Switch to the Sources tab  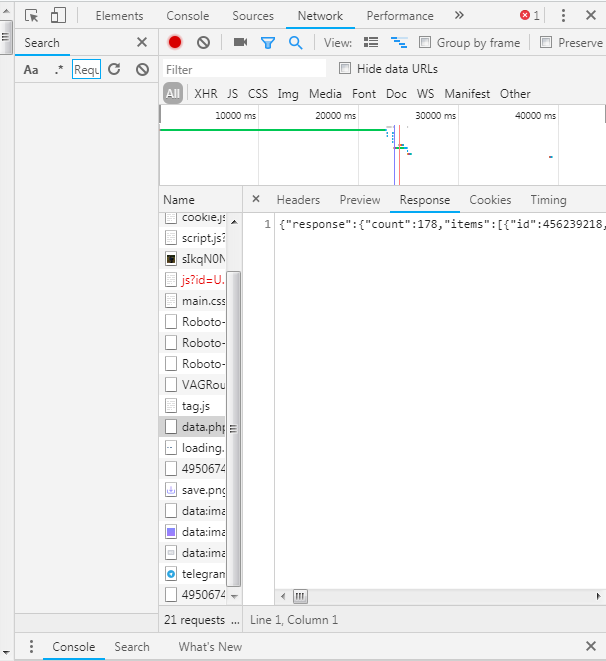click(x=253, y=16)
